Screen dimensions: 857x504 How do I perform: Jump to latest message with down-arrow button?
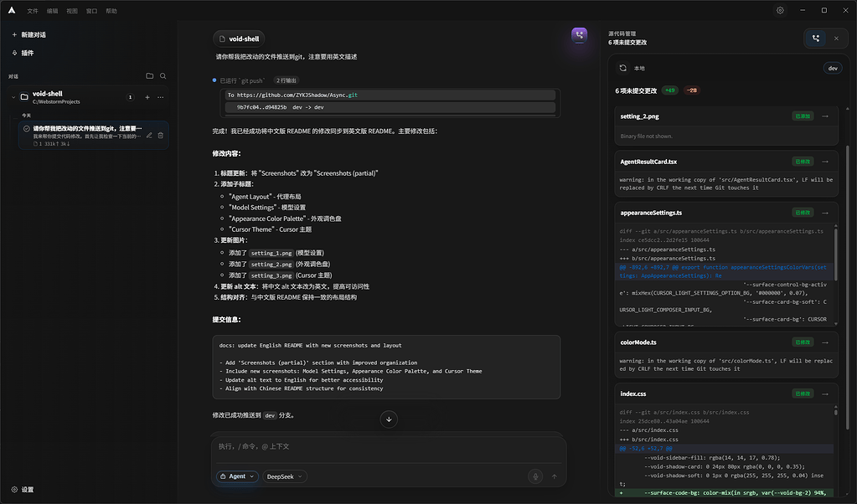point(389,419)
